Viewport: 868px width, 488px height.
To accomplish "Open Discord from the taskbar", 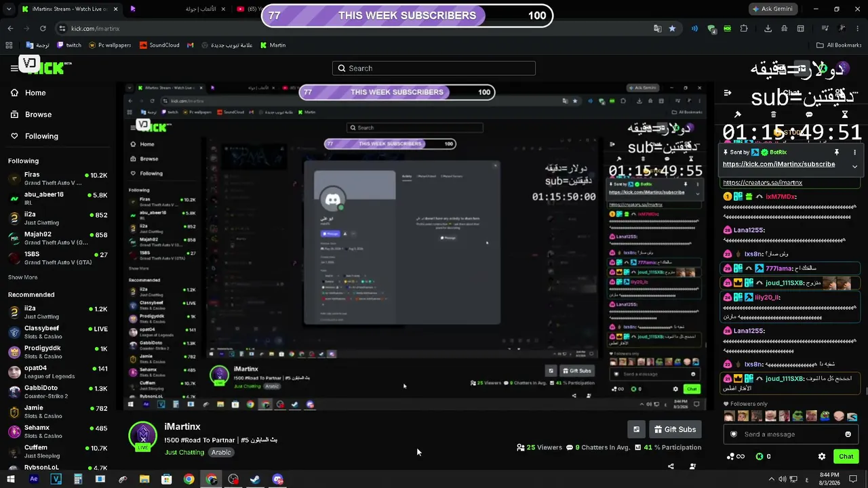I will coord(277,479).
